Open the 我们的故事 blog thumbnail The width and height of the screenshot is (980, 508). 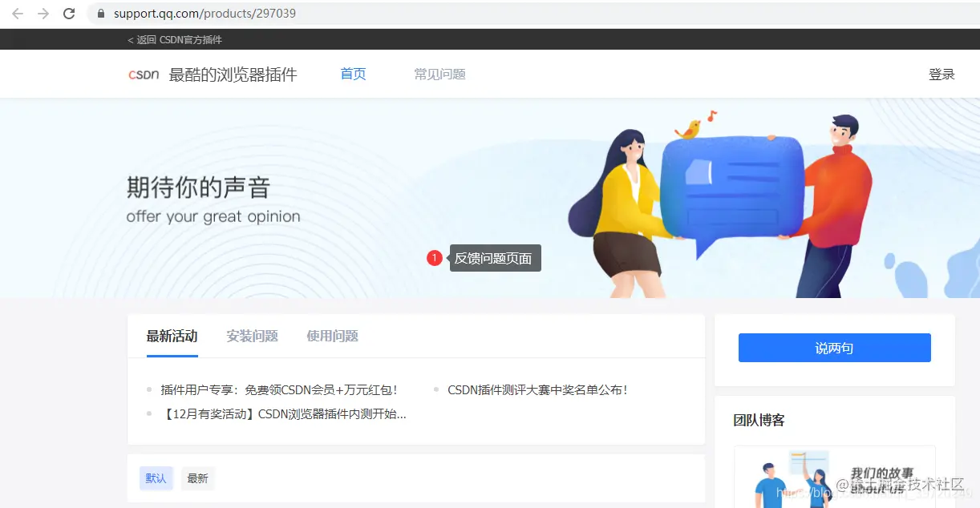point(834,477)
